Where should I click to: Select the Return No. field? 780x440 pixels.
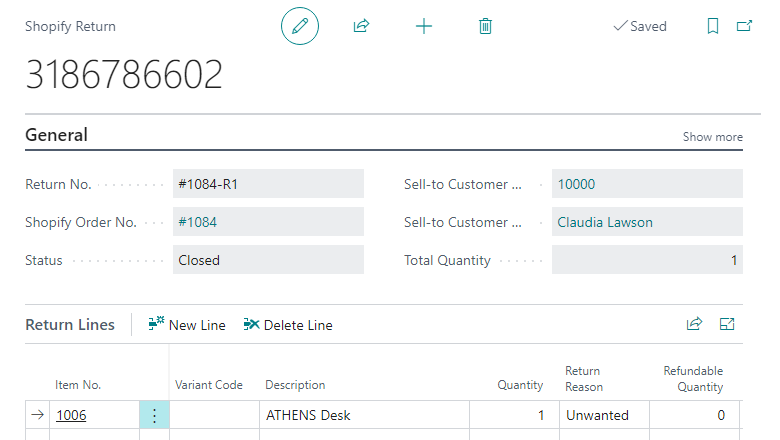pyautogui.click(x=267, y=184)
